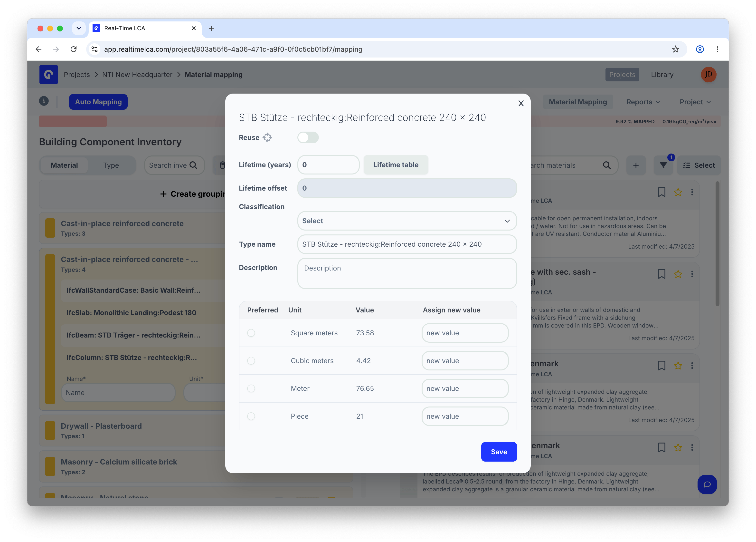756x542 pixels.
Task: Switch inventory view to Material
Action: (x=64, y=165)
